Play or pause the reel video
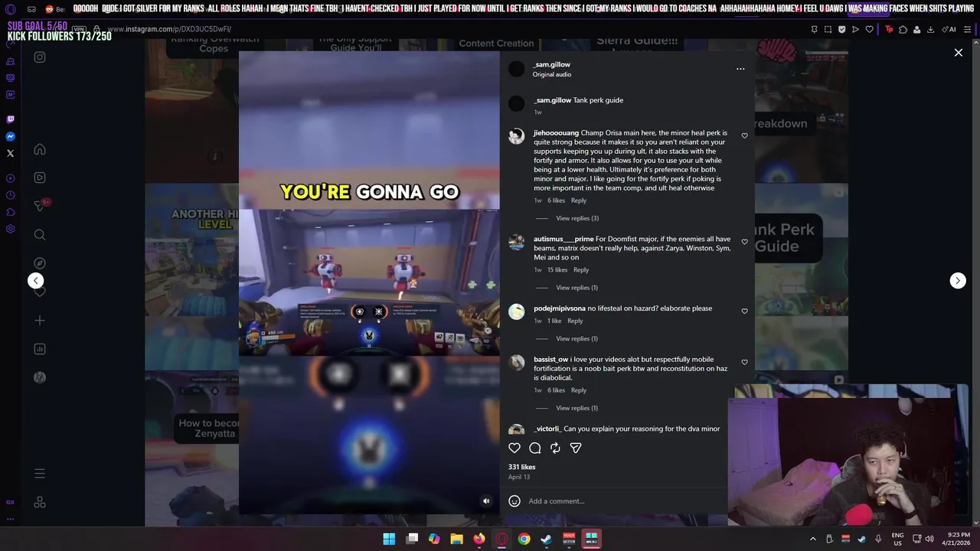 click(369, 283)
